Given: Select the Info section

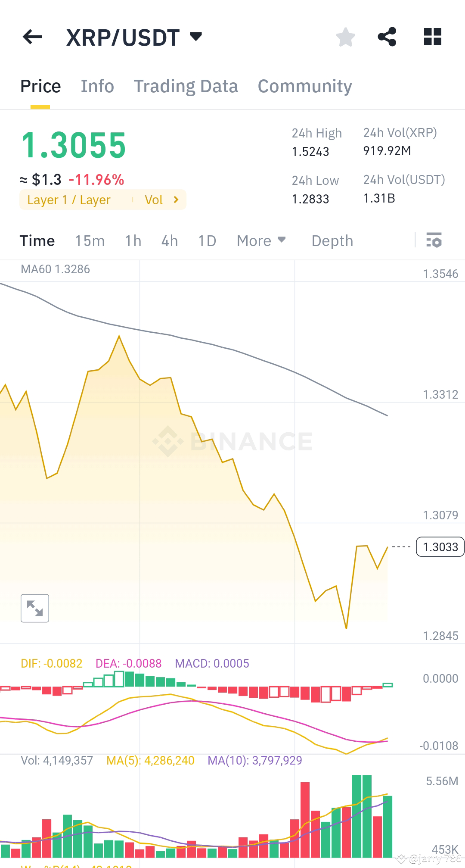Looking at the screenshot, I should [97, 86].
